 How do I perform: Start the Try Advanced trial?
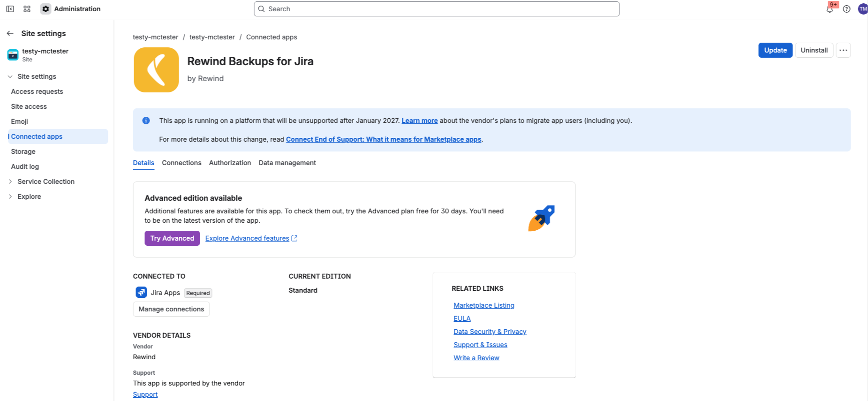(x=172, y=238)
